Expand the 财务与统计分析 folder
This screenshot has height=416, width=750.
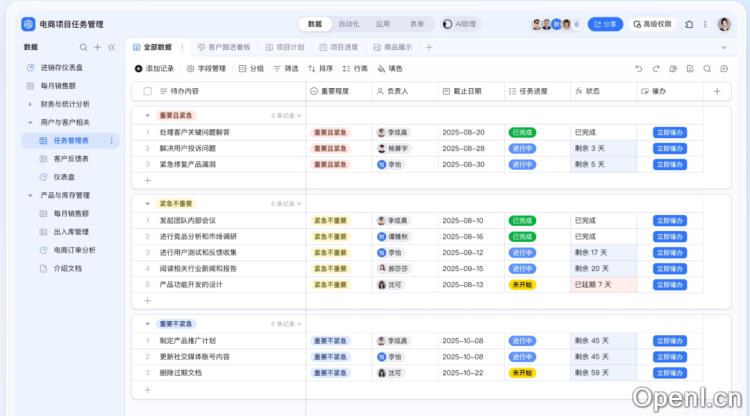coord(30,103)
